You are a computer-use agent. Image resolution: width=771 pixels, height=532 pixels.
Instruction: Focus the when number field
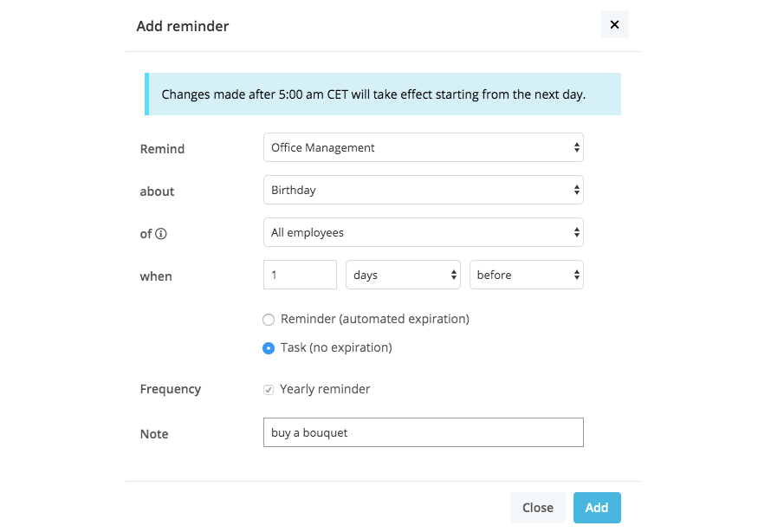tap(300, 276)
